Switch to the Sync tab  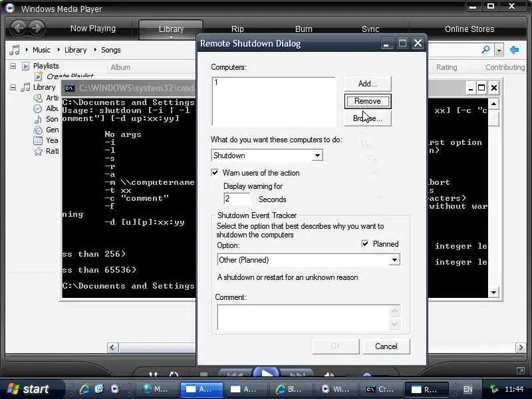(x=370, y=29)
